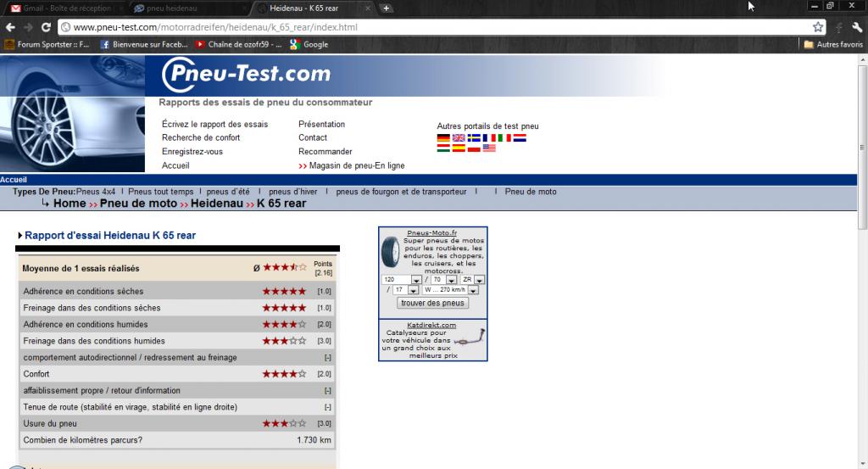Open the Chrome wrench settings menu
The height and width of the screenshot is (469, 868).
pos(857,27)
